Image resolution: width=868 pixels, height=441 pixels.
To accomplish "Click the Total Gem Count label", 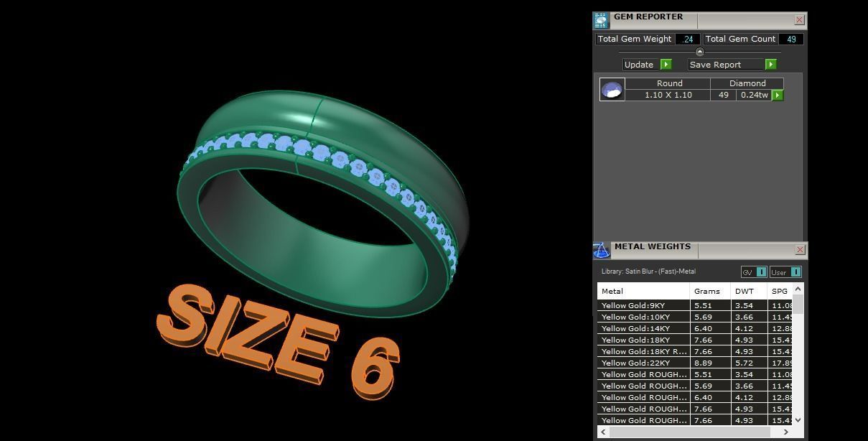I will [740, 40].
